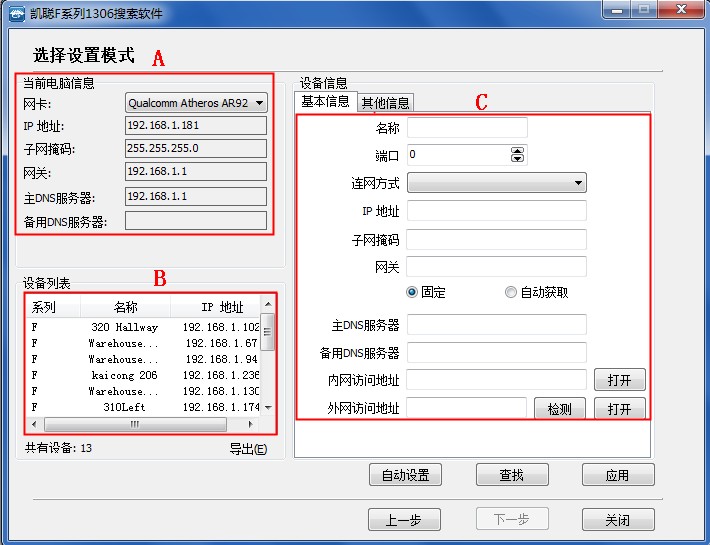The height and width of the screenshot is (545, 710).
Task: Click the device 名称 input field
Action: [467, 128]
